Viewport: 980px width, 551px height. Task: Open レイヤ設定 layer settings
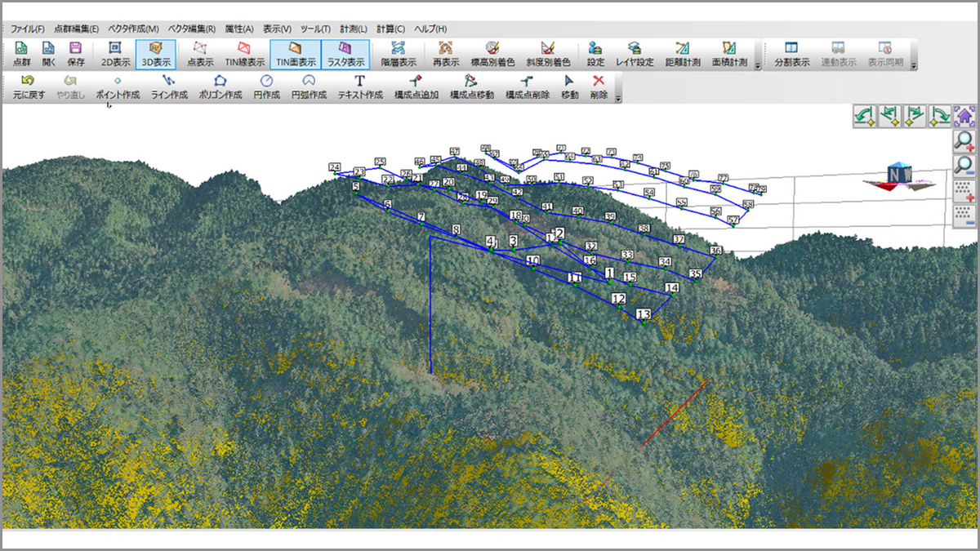635,54
